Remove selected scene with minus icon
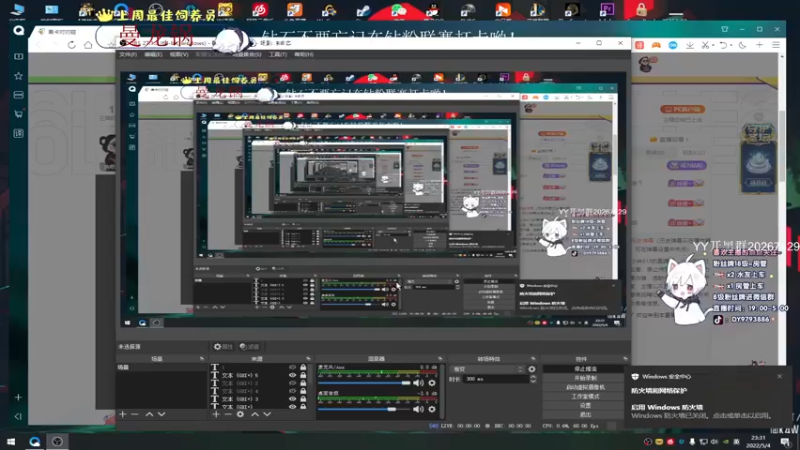 coord(135,414)
